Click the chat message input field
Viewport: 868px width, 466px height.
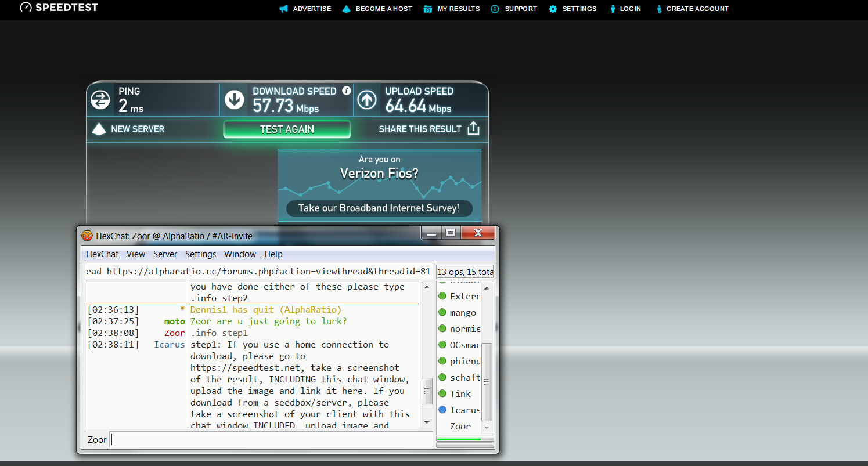(272, 439)
